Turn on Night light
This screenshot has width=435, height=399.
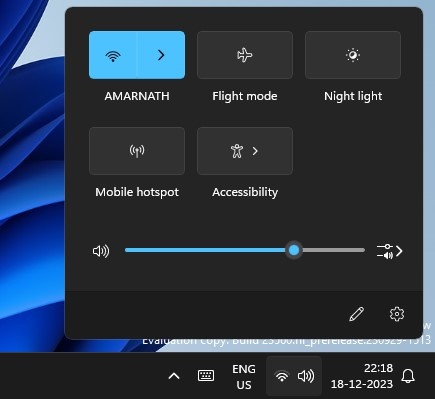(353, 55)
